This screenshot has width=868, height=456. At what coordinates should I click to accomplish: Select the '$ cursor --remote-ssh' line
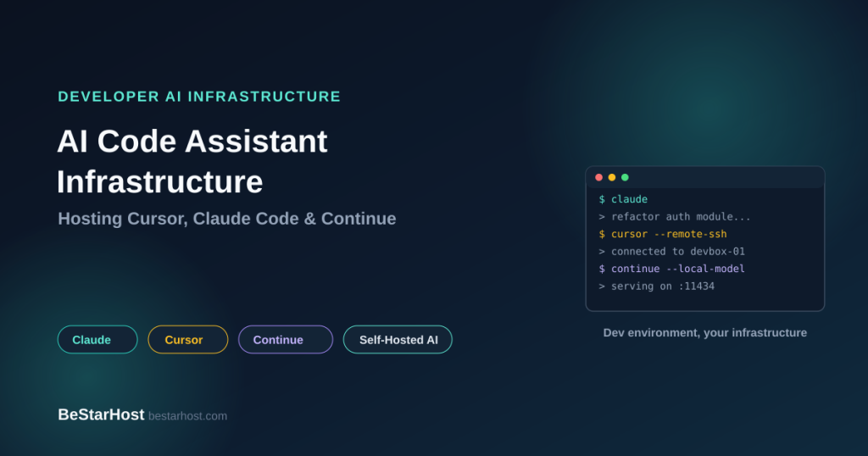click(663, 234)
